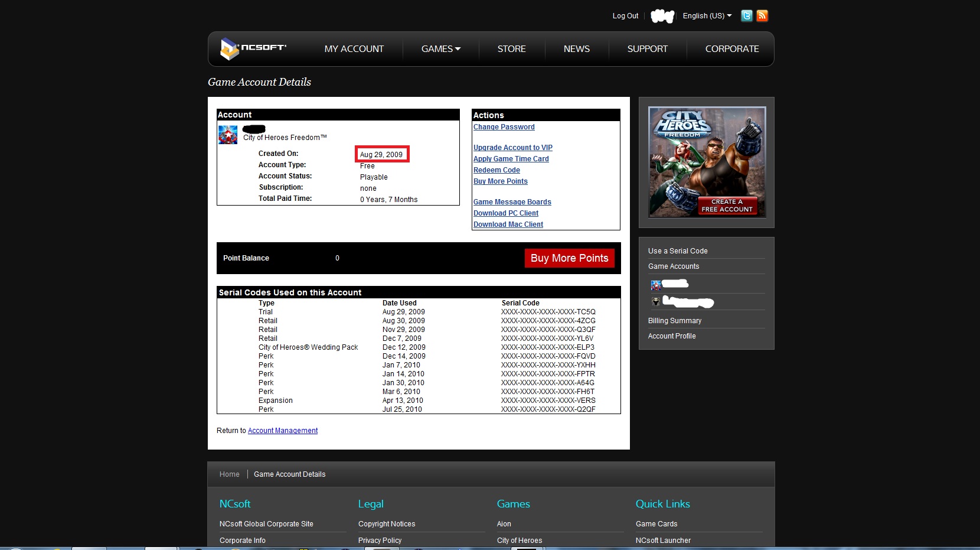Image resolution: width=980 pixels, height=550 pixels.
Task: Click the Game Account Details breadcrumb
Action: click(290, 474)
